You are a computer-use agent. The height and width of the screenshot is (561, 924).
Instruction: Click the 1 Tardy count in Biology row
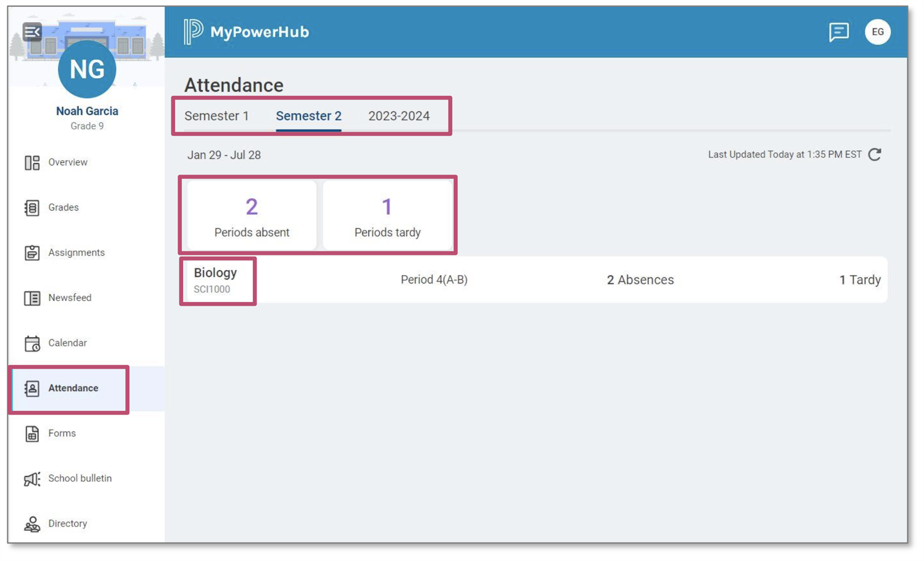860,280
